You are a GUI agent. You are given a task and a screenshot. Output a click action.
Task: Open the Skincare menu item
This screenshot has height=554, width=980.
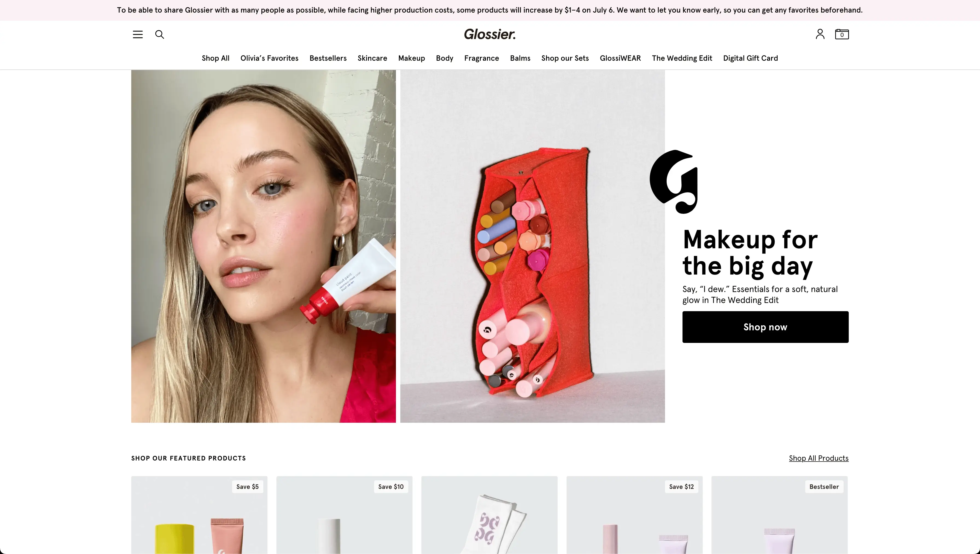click(x=372, y=58)
